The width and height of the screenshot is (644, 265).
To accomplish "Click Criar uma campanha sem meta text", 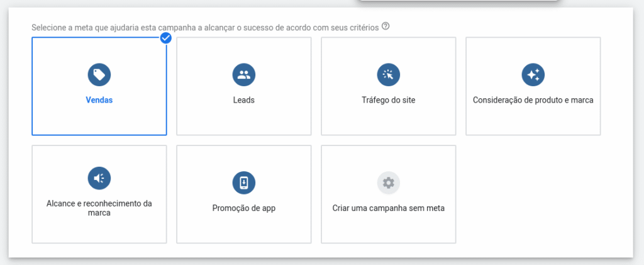I will pyautogui.click(x=389, y=208).
